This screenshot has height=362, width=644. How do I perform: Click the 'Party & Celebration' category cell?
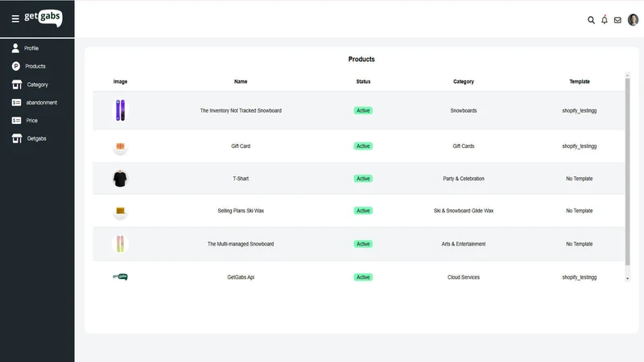[464, 179]
